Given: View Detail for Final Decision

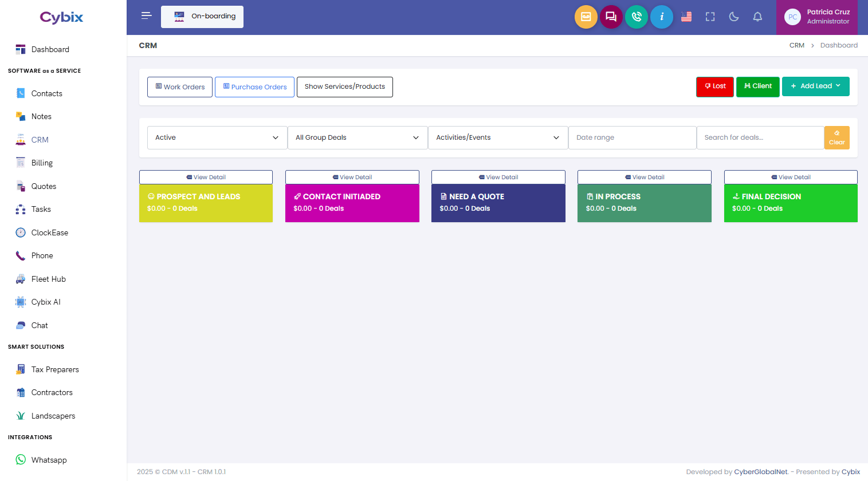Looking at the screenshot, I should [x=791, y=177].
